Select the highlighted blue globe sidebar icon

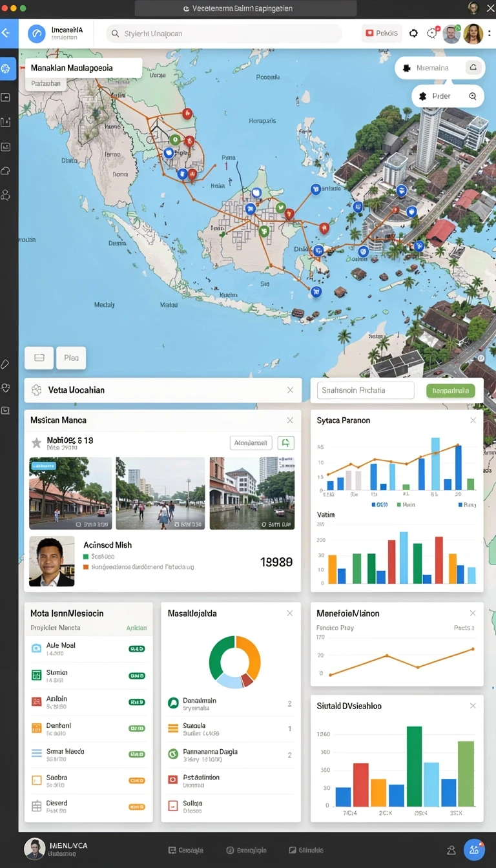pos(7,68)
